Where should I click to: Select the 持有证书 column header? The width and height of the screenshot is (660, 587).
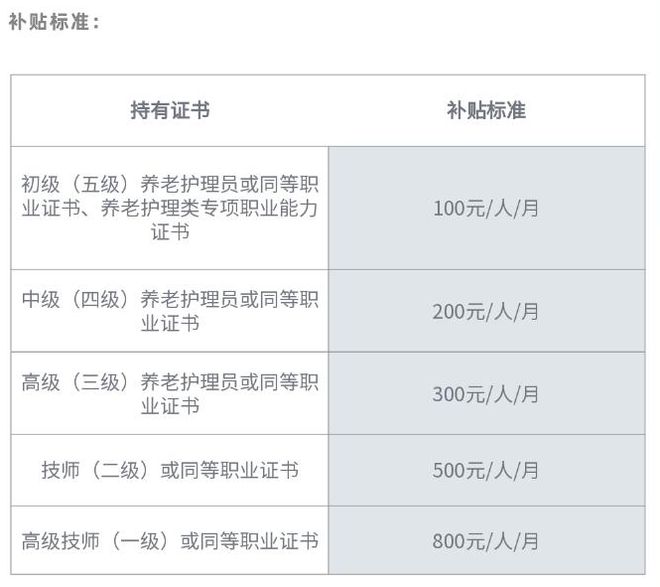(170, 111)
